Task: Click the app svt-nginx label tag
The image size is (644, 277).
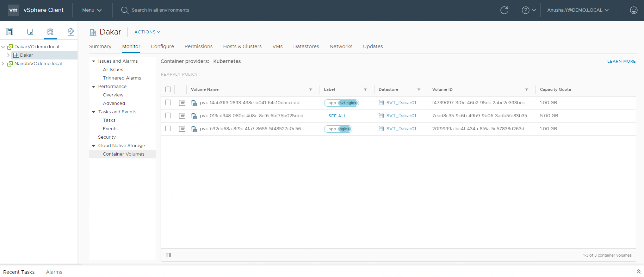Action: click(x=341, y=103)
